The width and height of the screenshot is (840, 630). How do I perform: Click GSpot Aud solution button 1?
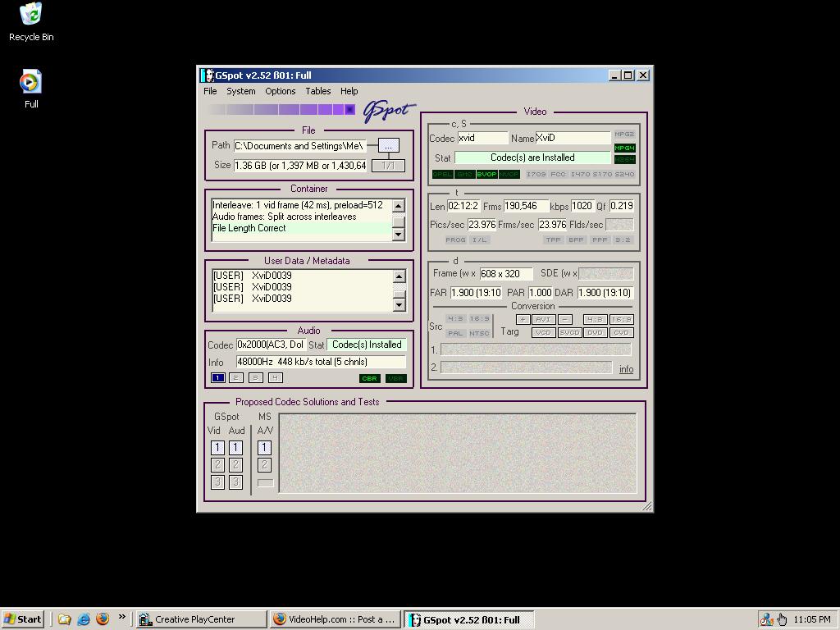click(235, 447)
